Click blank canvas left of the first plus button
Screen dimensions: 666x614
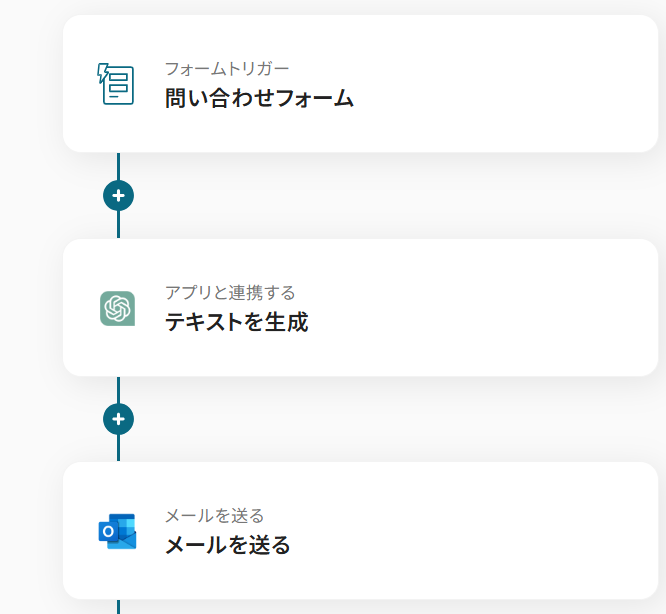coord(40,196)
